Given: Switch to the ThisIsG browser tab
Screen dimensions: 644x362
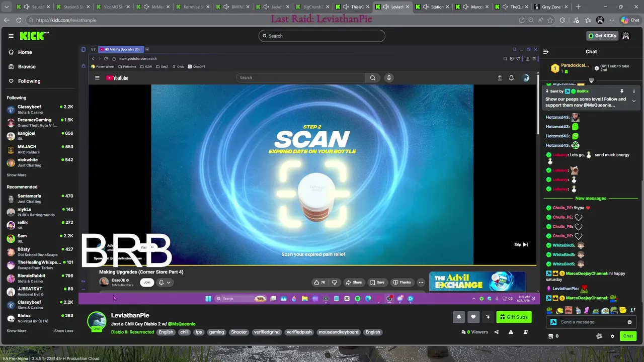Looking at the screenshot, I should coord(352,7).
